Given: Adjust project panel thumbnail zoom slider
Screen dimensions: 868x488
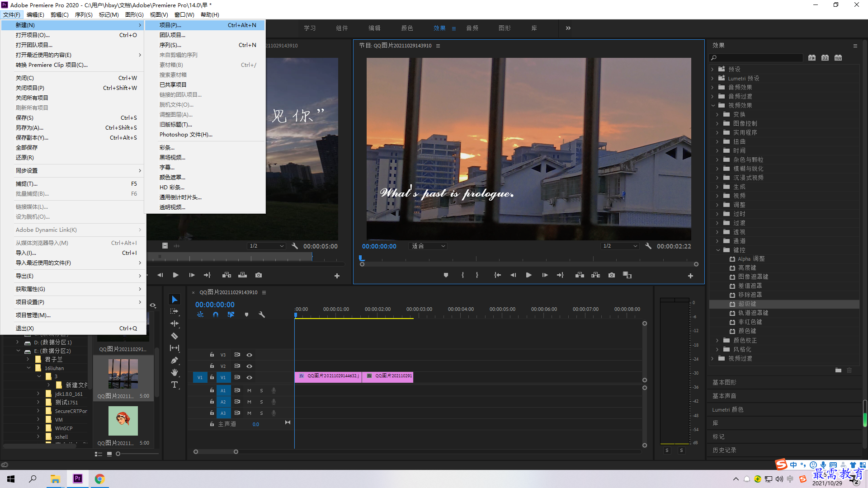Looking at the screenshot, I should [118, 454].
